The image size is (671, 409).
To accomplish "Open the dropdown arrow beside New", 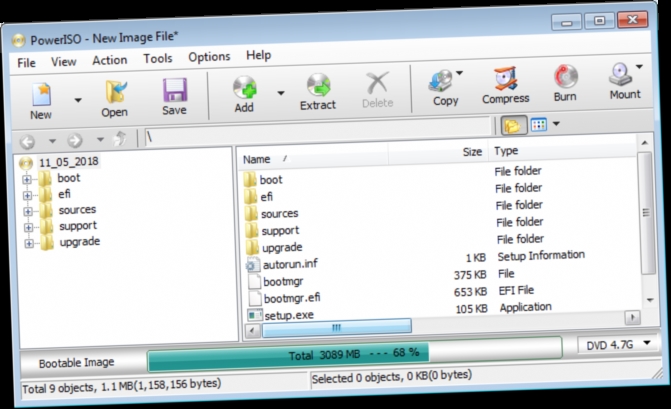I will (77, 101).
